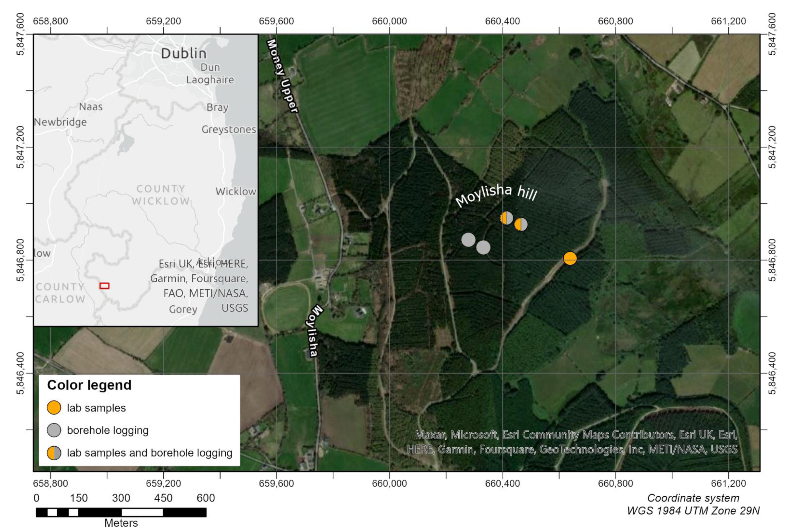Click the orange lab samples legend symbol

tap(54, 408)
